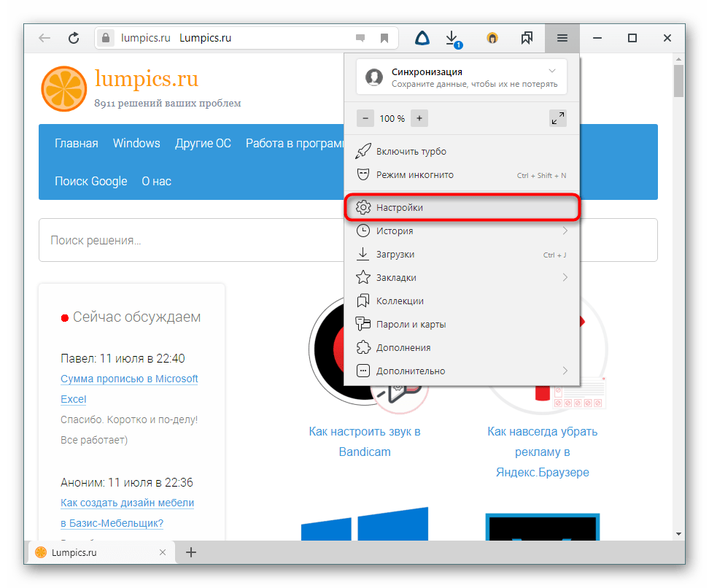This screenshot has height=588, width=709.
Task: Open the Windows navigation link
Action: pyautogui.click(x=136, y=143)
